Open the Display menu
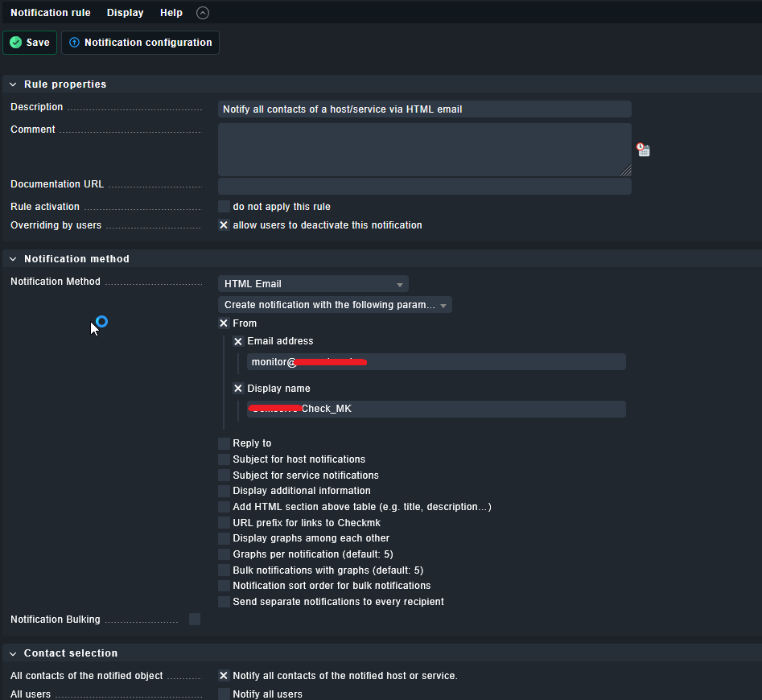The height and width of the screenshot is (700, 762). [x=126, y=13]
